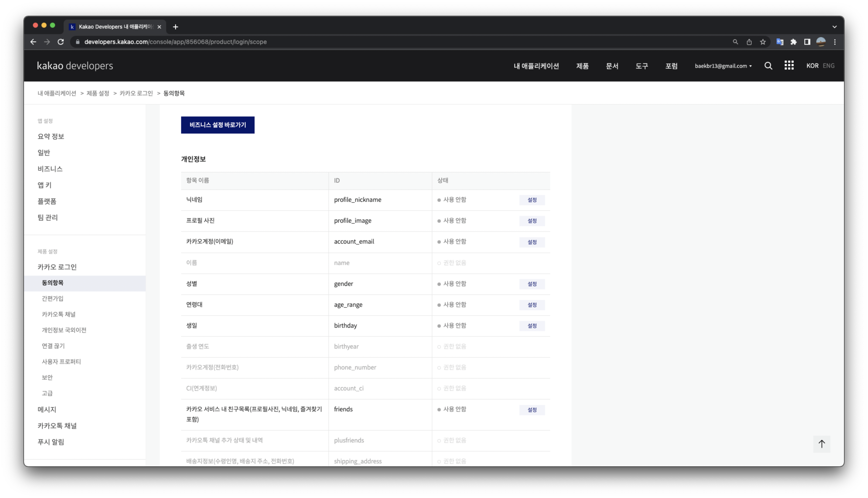Click the share icon in address bar

pos(749,42)
